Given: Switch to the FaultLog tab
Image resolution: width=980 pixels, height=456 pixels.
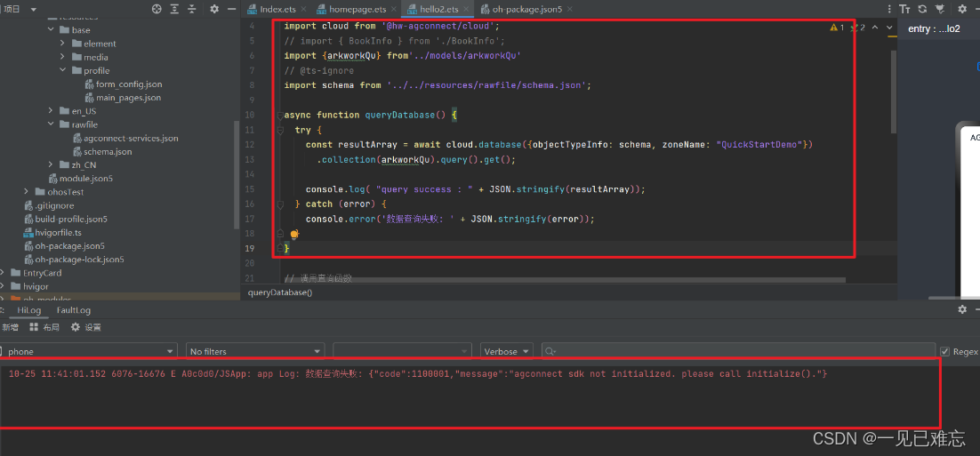Looking at the screenshot, I should [x=73, y=310].
